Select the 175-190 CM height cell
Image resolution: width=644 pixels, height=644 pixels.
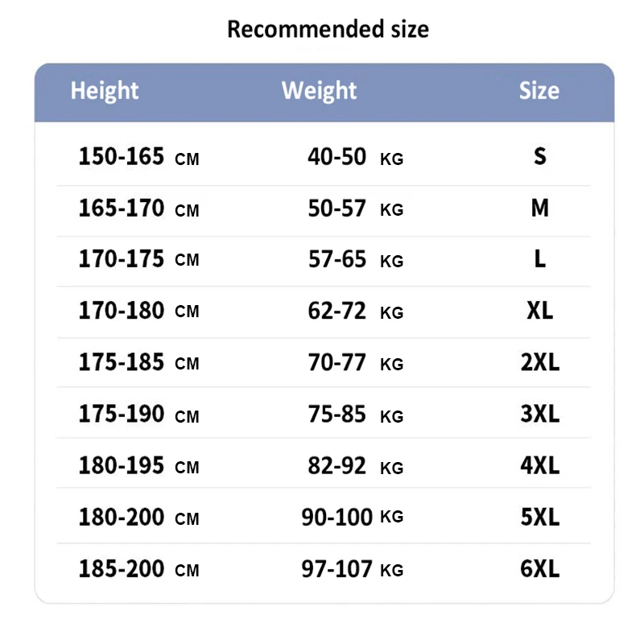tap(138, 415)
